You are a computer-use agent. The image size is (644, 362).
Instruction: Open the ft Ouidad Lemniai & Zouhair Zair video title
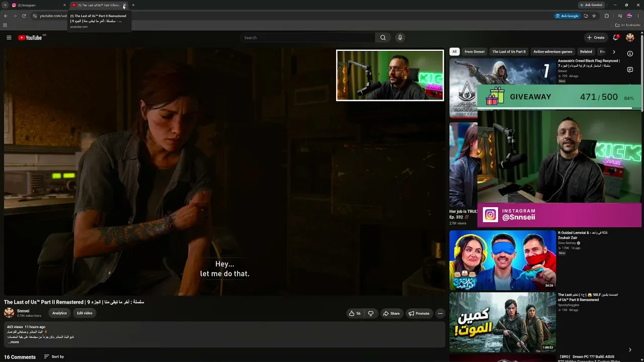pyautogui.click(x=583, y=235)
